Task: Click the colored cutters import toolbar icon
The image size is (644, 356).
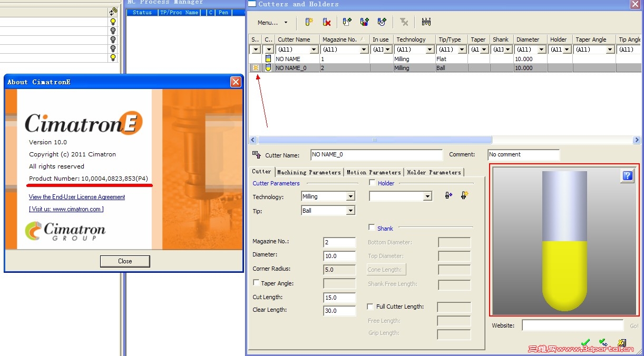Action: click(364, 22)
